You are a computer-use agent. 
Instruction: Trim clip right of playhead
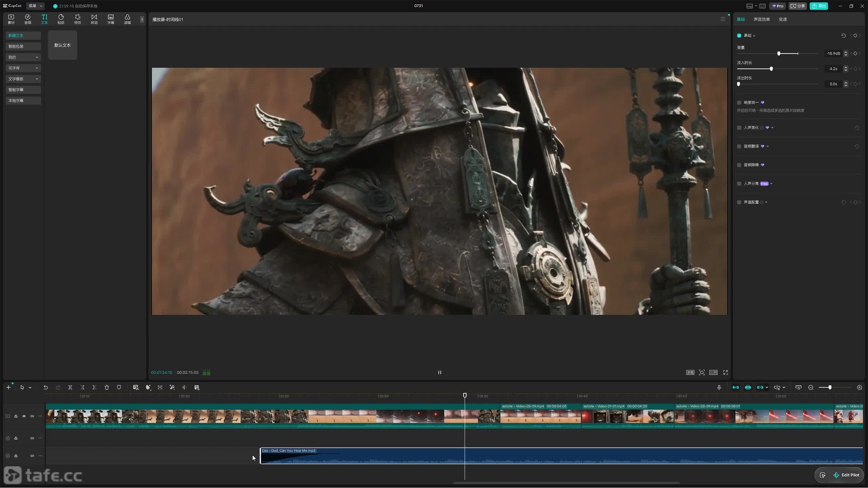(x=95, y=387)
